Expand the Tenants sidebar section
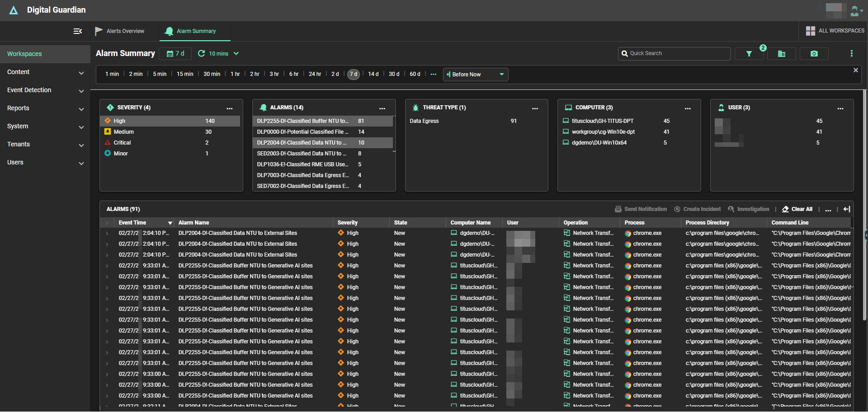Viewport: 868px width, 412px height. tap(45, 145)
